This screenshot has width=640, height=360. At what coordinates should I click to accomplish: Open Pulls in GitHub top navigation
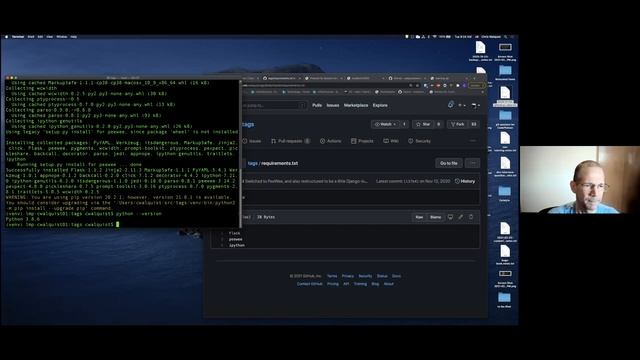click(x=317, y=105)
